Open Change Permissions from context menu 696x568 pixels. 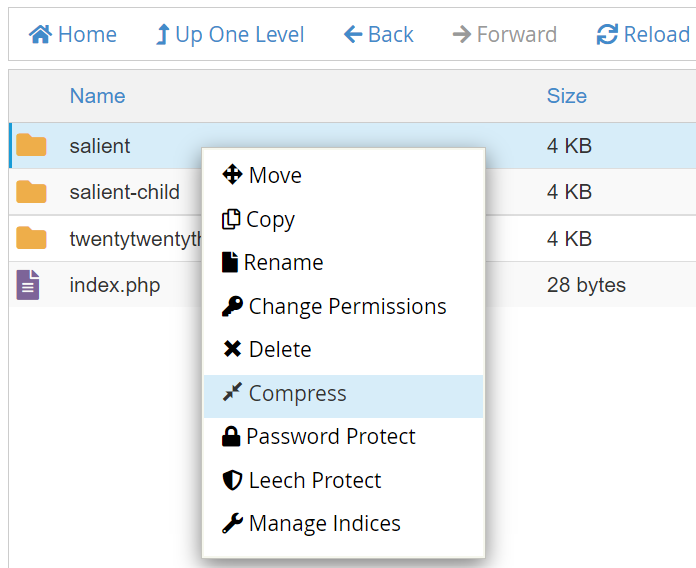[x=343, y=306]
